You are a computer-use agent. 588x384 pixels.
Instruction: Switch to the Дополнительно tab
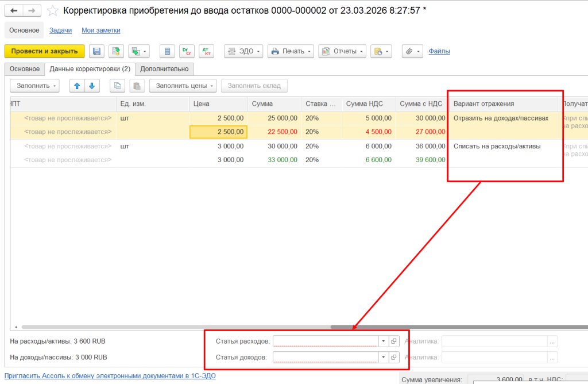coord(164,69)
